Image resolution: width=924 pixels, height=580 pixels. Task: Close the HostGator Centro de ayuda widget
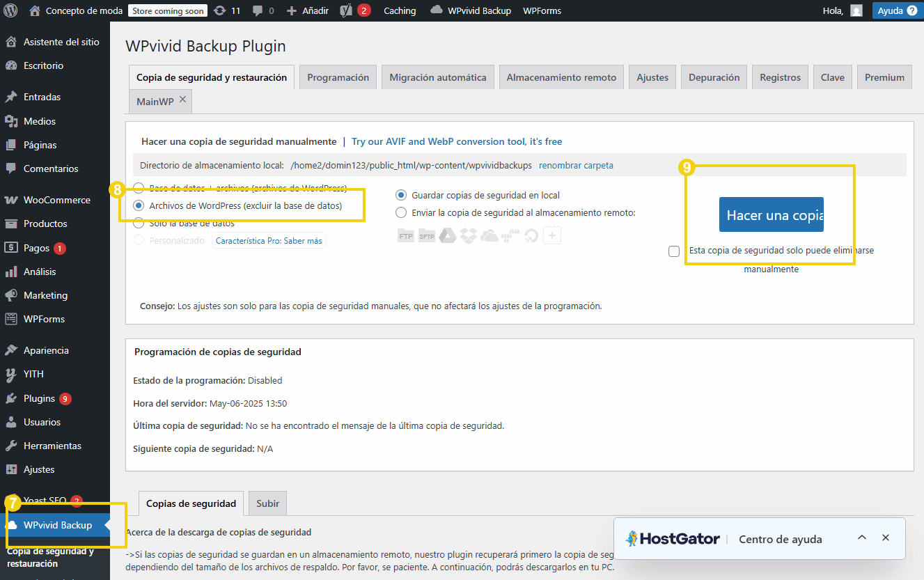click(x=886, y=538)
